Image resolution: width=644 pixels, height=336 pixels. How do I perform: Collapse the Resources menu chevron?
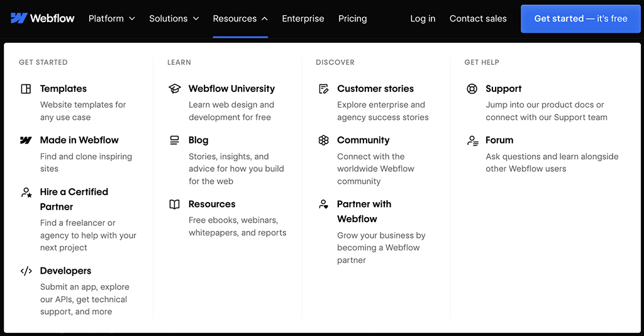pyautogui.click(x=265, y=18)
